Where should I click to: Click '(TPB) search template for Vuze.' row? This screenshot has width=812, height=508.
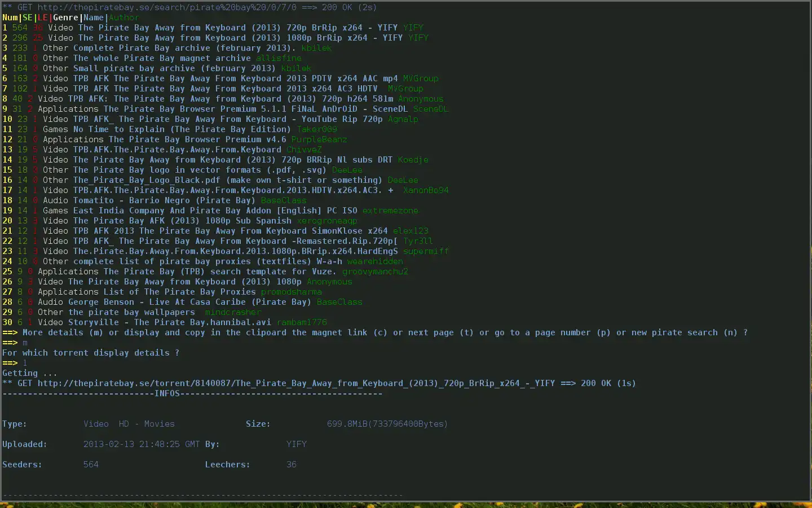click(205, 271)
